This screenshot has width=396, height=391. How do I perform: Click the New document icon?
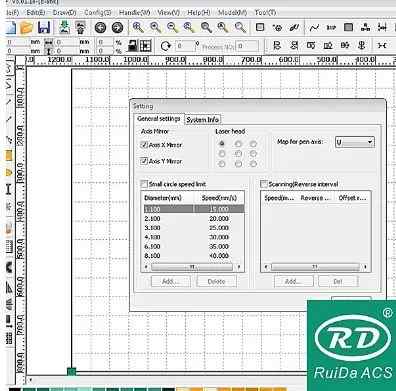point(11,27)
